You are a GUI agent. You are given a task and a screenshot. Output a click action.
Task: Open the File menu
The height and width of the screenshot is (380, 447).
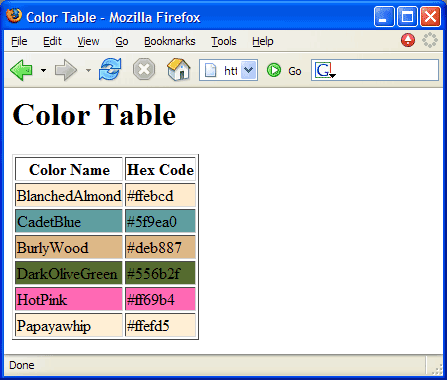pos(19,41)
